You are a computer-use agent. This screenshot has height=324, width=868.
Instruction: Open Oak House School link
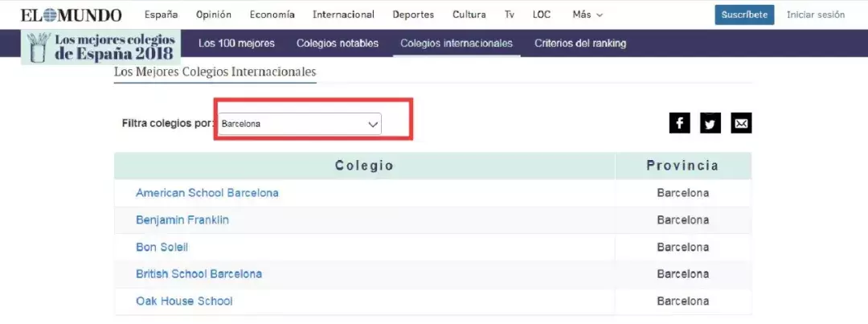click(184, 301)
